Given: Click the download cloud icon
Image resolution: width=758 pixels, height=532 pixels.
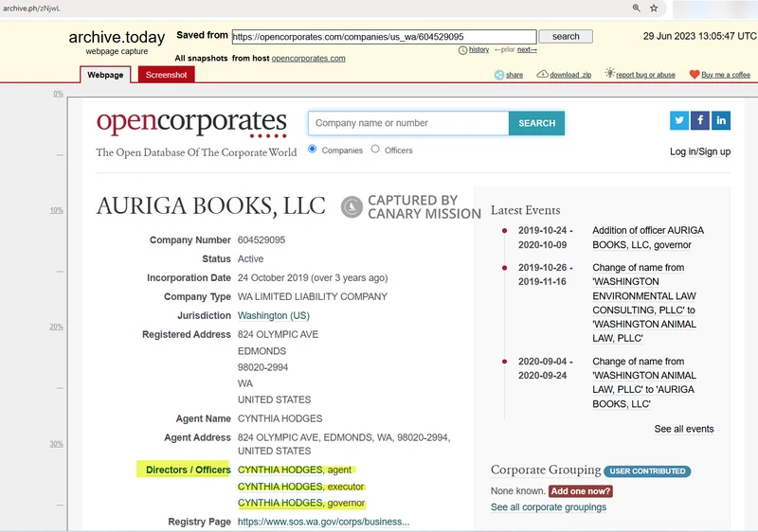Looking at the screenshot, I should tap(542, 75).
